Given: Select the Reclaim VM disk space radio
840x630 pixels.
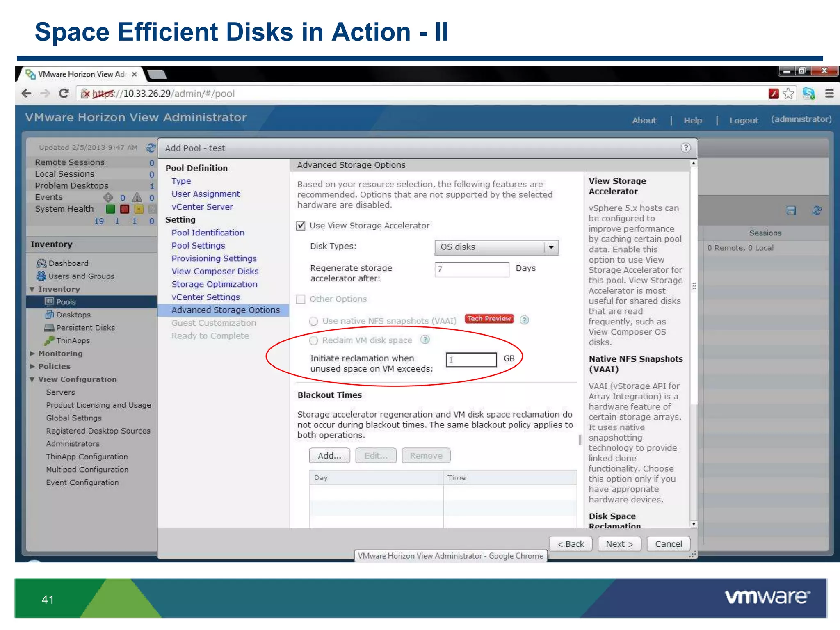Looking at the screenshot, I should [314, 340].
